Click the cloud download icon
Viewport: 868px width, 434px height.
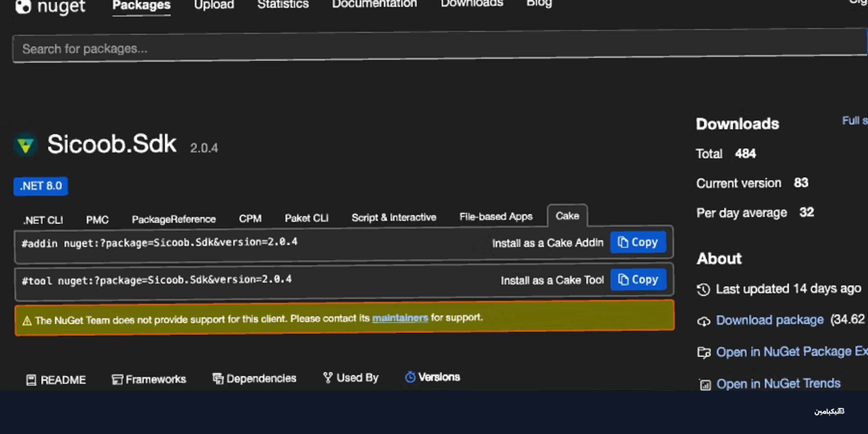click(704, 321)
